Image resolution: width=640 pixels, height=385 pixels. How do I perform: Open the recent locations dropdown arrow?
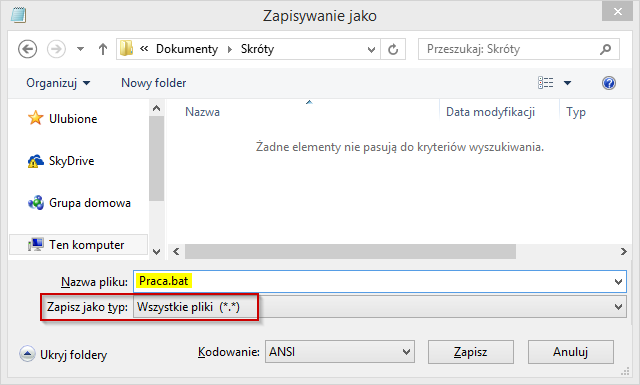[x=80, y=49]
